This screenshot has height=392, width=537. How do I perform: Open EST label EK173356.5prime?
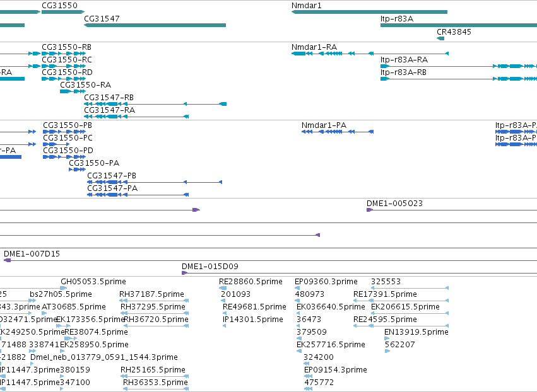[x=90, y=320]
